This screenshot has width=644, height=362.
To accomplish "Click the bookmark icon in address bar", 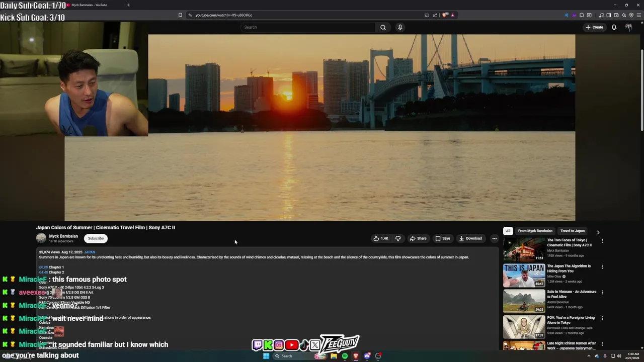I will click(x=180, y=15).
